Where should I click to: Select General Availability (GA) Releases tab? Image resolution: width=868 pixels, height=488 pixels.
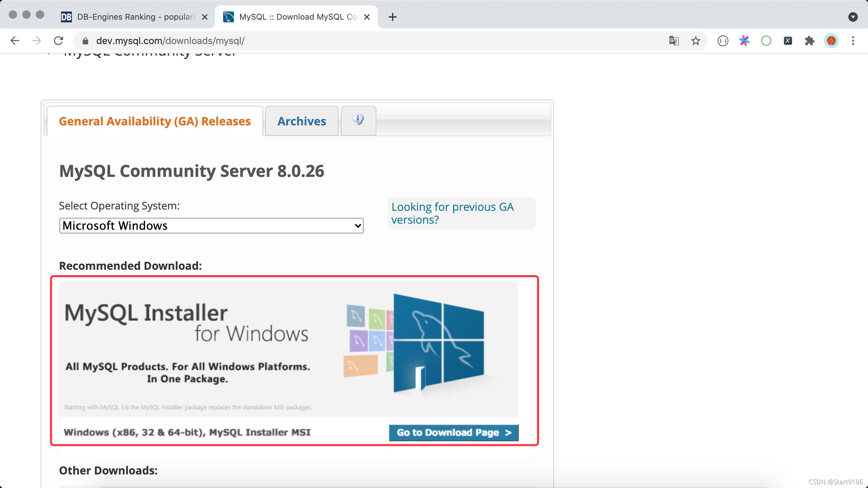(x=155, y=121)
